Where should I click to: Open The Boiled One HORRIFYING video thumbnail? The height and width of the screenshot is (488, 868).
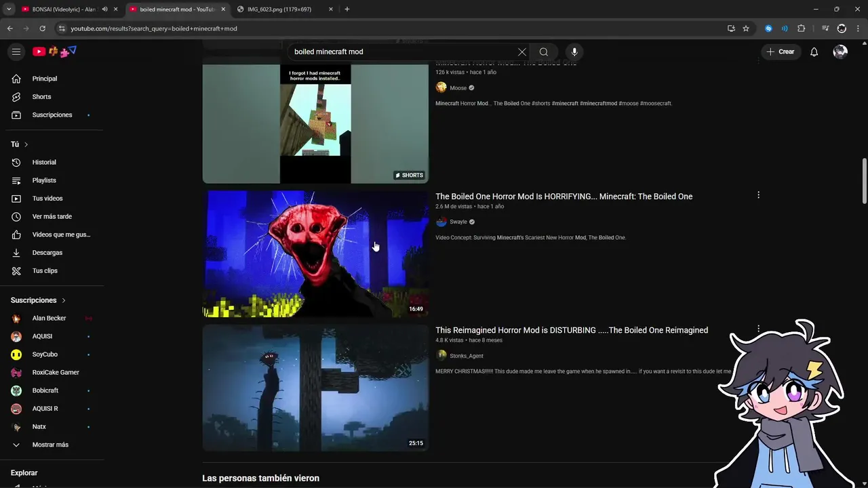(x=315, y=253)
